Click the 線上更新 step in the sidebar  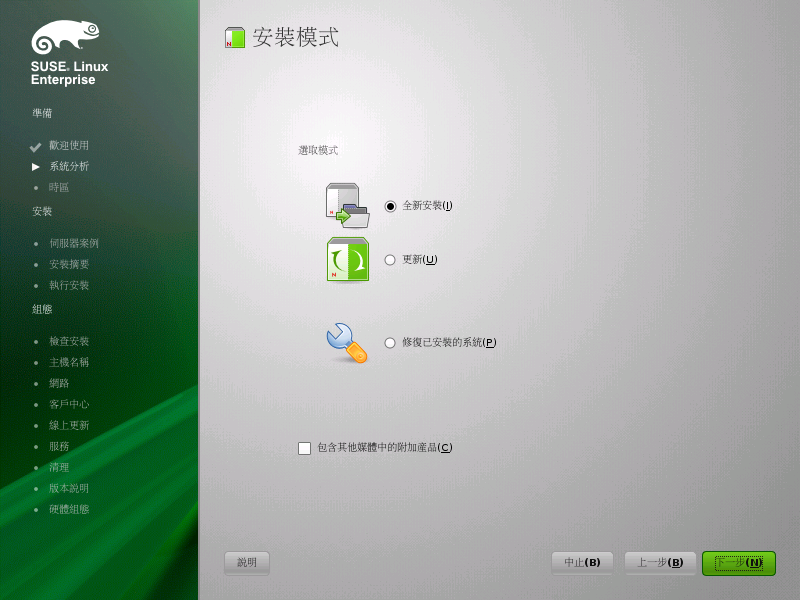pos(69,425)
